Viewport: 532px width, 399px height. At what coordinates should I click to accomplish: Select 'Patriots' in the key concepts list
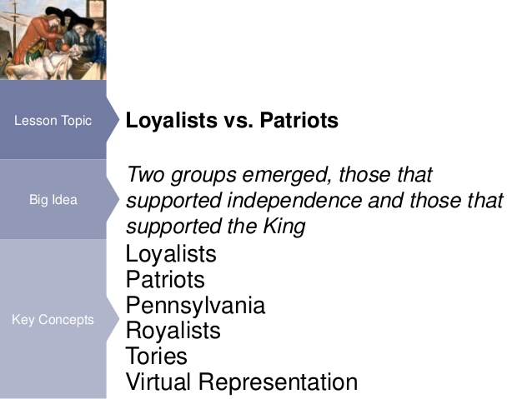coord(165,280)
